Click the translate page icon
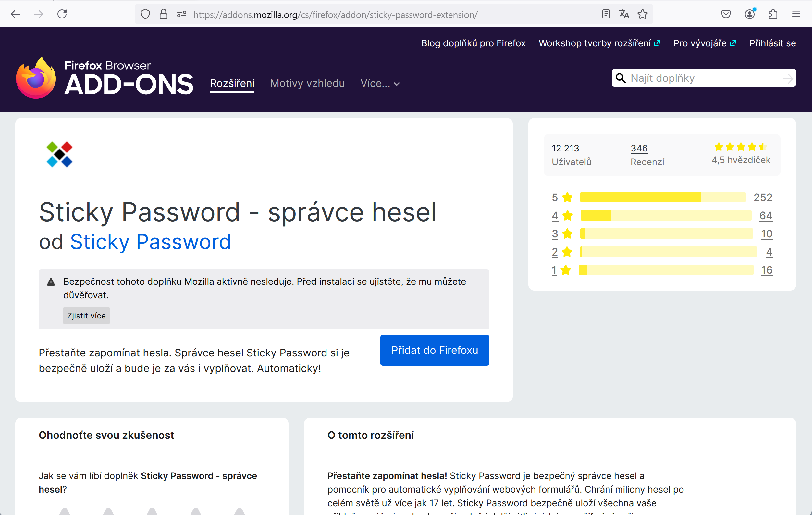The height and width of the screenshot is (515, 812). tap(624, 14)
